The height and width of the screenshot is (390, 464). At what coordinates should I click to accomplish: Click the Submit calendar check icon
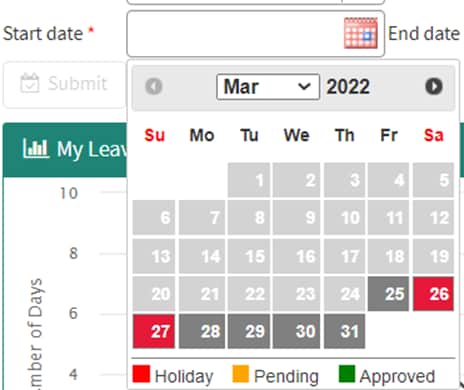30,83
